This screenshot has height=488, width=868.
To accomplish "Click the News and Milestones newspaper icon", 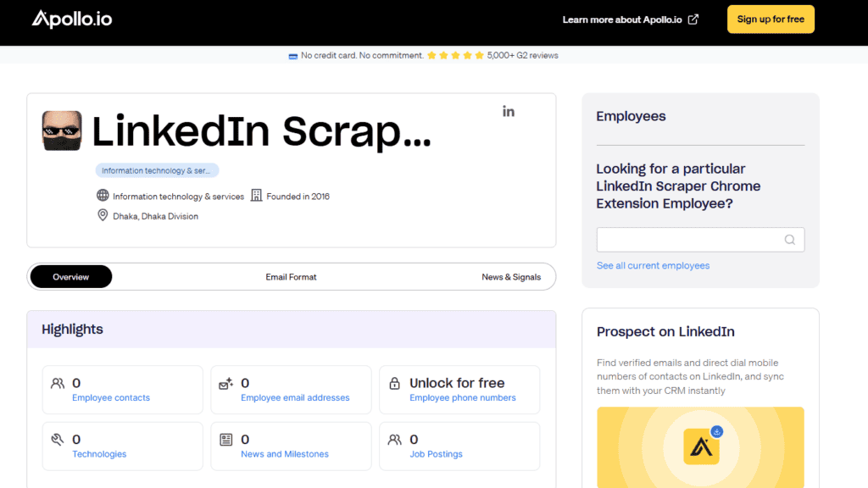I will click(x=226, y=440).
